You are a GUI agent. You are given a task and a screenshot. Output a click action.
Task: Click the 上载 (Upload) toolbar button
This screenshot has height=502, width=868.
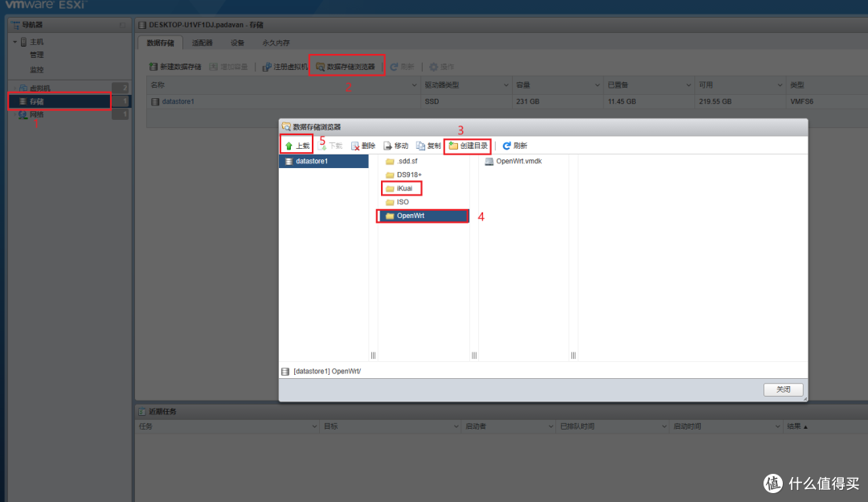pos(297,146)
